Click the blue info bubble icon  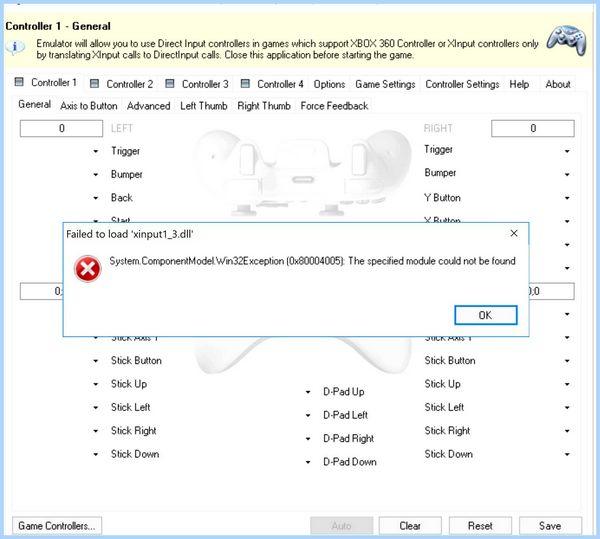pyautogui.click(x=15, y=47)
